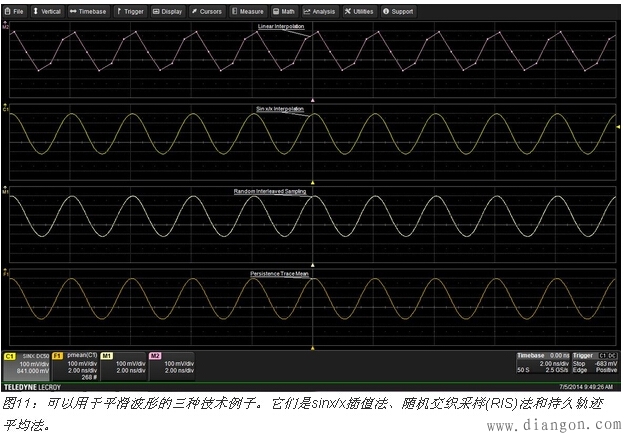The width and height of the screenshot is (627, 439).
Task: Click the Linear Interpolation trace label
Action: point(281,26)
